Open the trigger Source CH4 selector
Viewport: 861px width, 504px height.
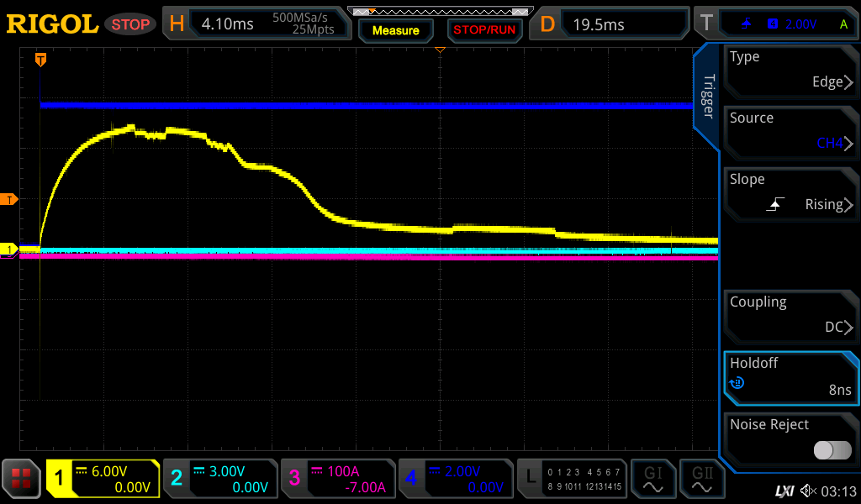[790, 132]
